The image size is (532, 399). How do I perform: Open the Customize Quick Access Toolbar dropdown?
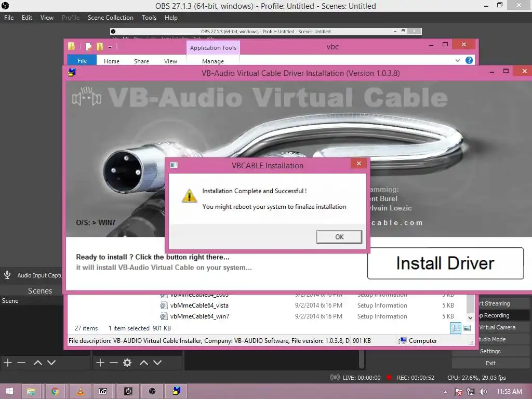click(x=110, y=47)
